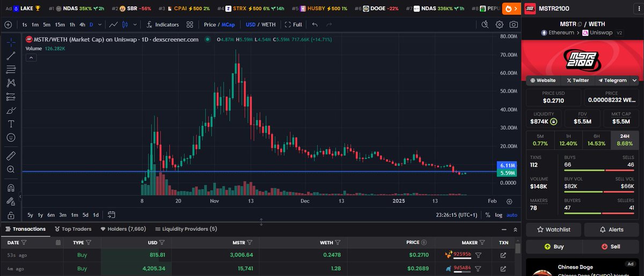Open the token Website link
This screenshot has width=644, height=276.
(x=543, y=80)
